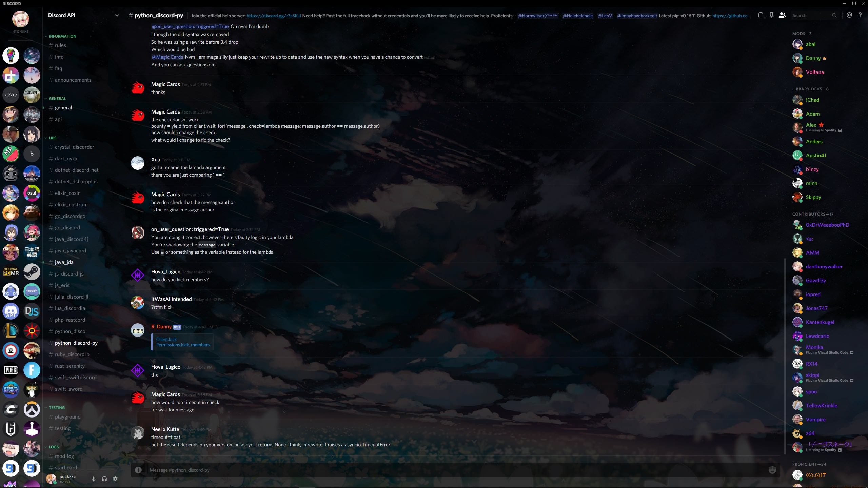
Task: Open recent mentions with the @ icon
Action: (x=850, y=15)
